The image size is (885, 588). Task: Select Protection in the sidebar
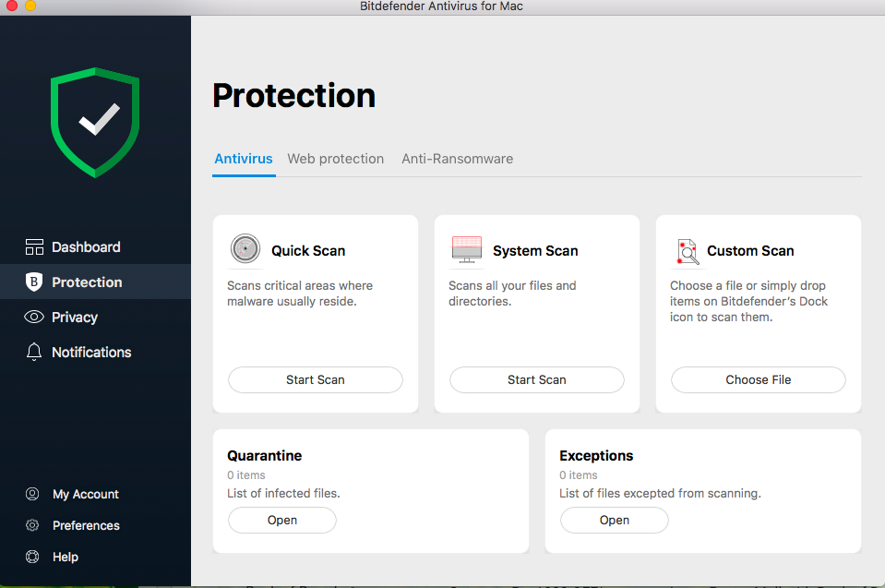(x=95, y=282)
